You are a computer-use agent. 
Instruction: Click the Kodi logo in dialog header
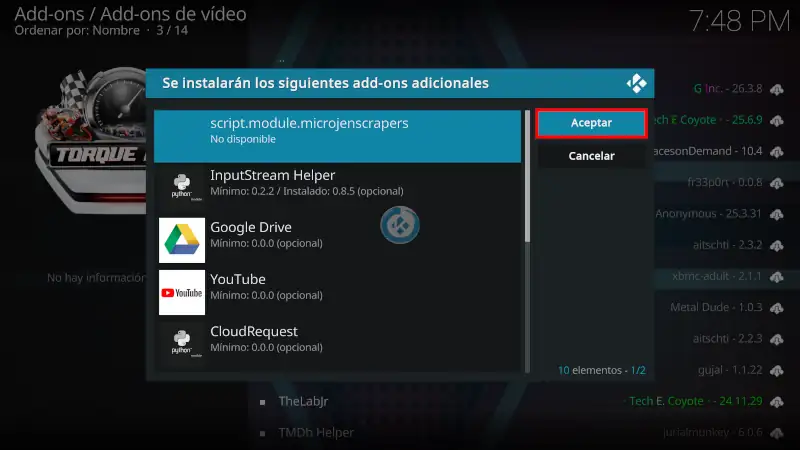(636, 83)
